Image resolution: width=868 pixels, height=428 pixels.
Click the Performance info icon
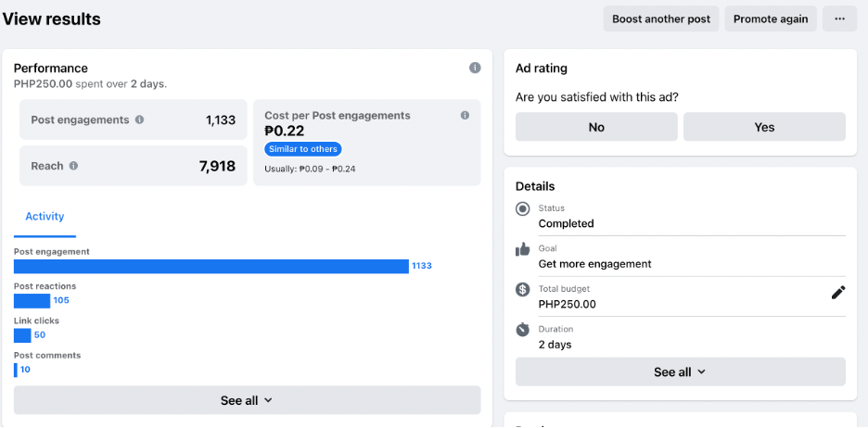pos(475,68)
